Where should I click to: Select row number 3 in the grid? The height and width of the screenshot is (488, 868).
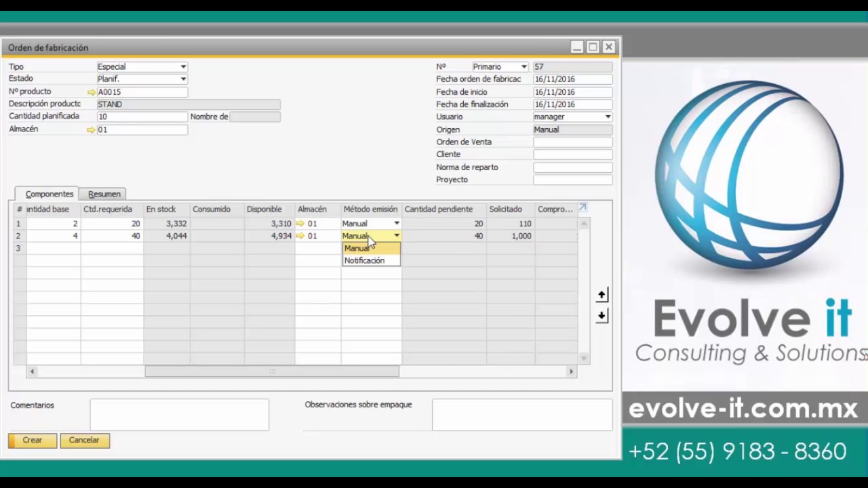click(19, 249)
